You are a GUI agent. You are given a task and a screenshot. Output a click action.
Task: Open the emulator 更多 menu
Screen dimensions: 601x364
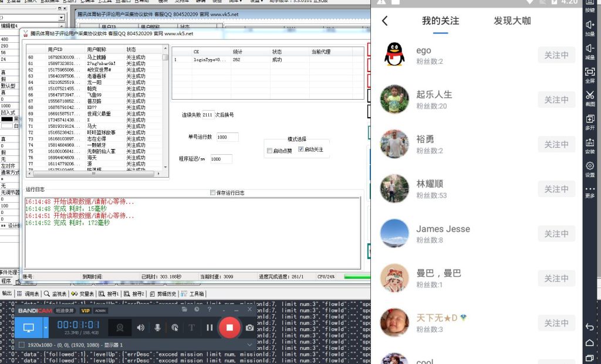[590, 192]
